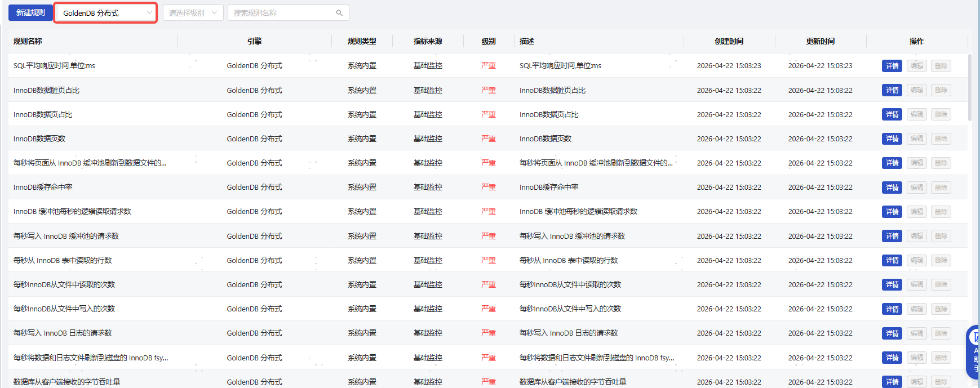Screen dimensions: 980x388
Task: Click 系统内置 in InnoDB数据页占比 row
Action: [x=362, y=114]
